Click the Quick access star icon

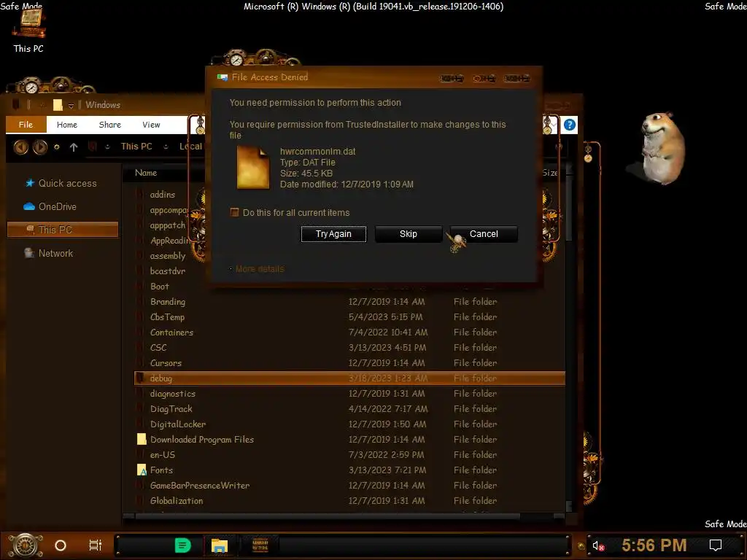click(x=30, y=183)
